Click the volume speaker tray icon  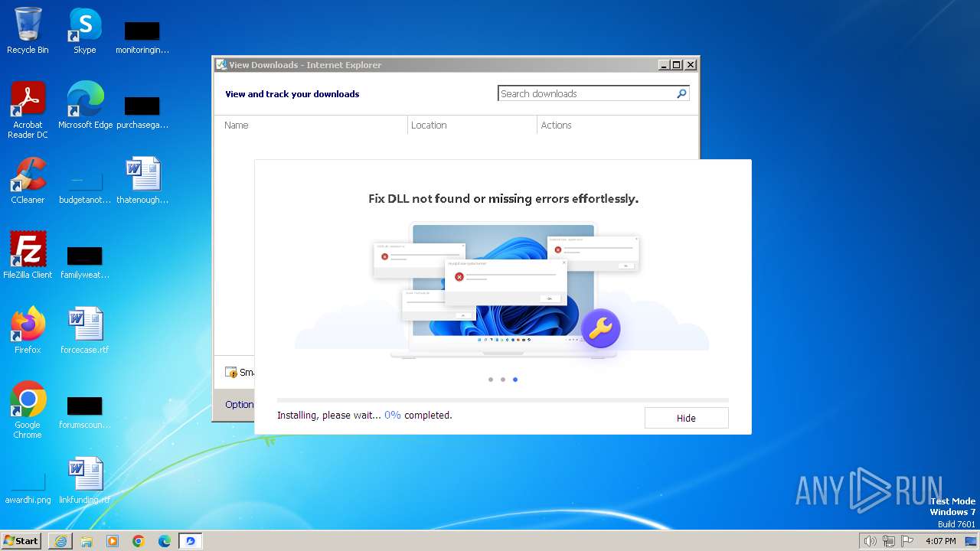point(870,541)
